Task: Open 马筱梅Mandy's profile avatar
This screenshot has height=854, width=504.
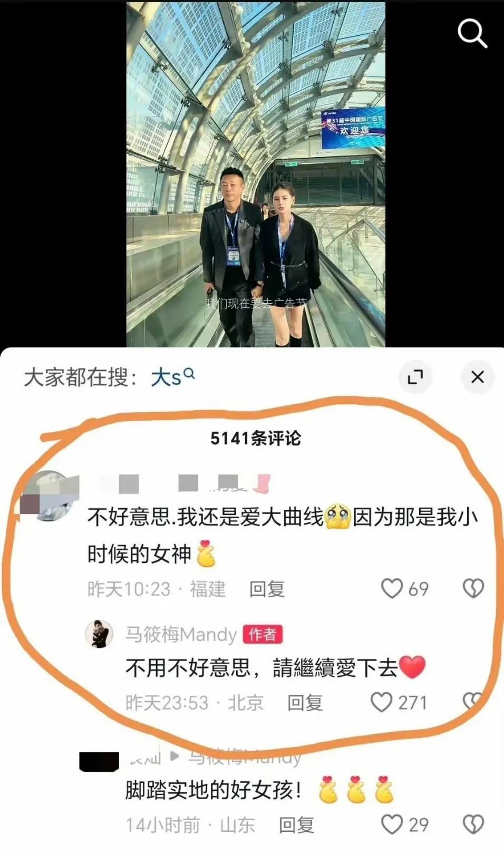Action: [x=100, y=634]
